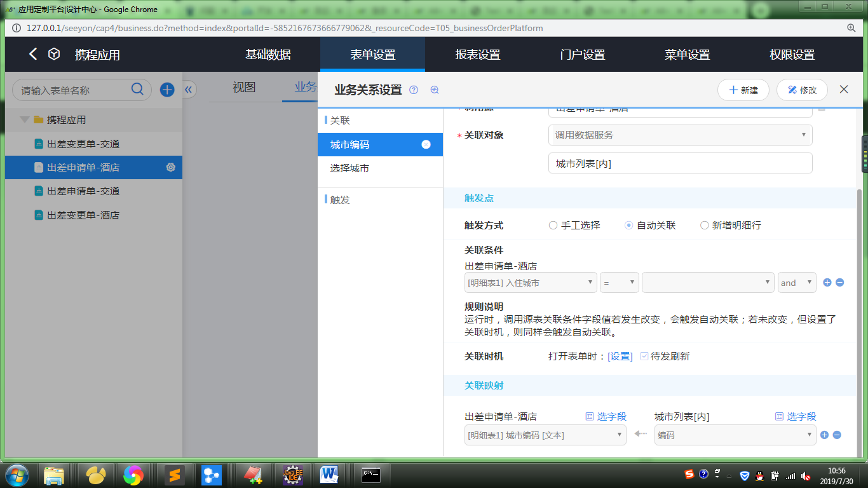Remove the field mapping row

837,435
